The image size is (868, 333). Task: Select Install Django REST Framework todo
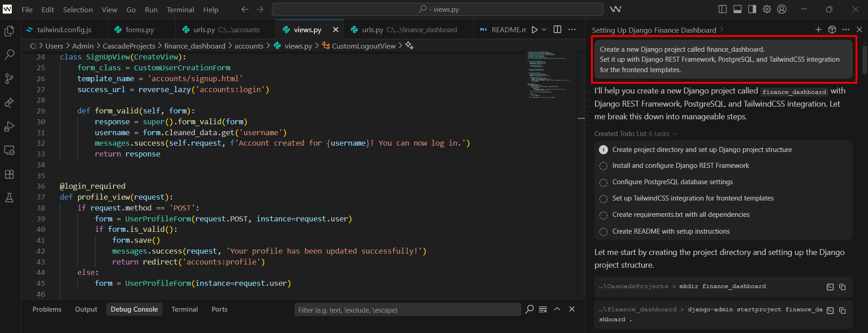click(681, 166)
